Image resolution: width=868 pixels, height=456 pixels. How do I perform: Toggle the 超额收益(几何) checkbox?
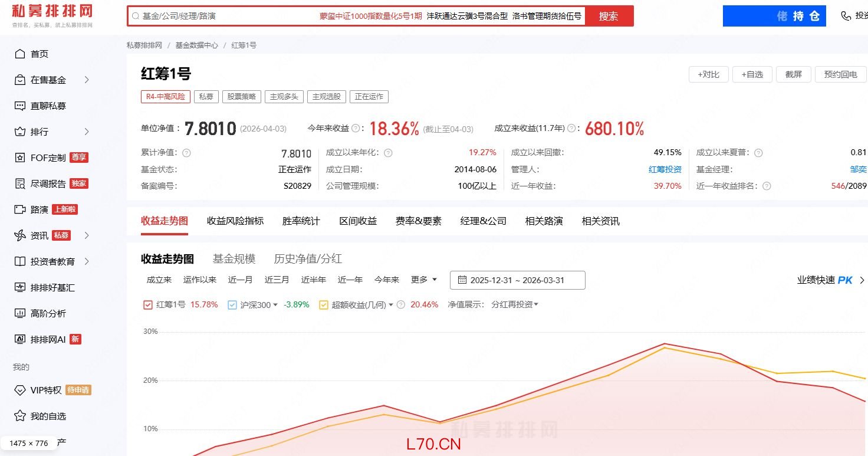click(324, 305)
